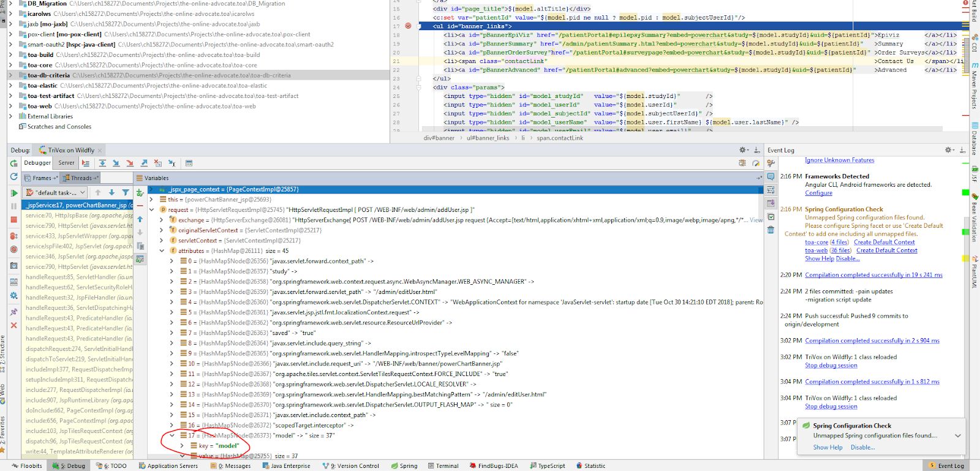
Task: Toggle Event Log balloon notifications icon
Action: point(771,177)
